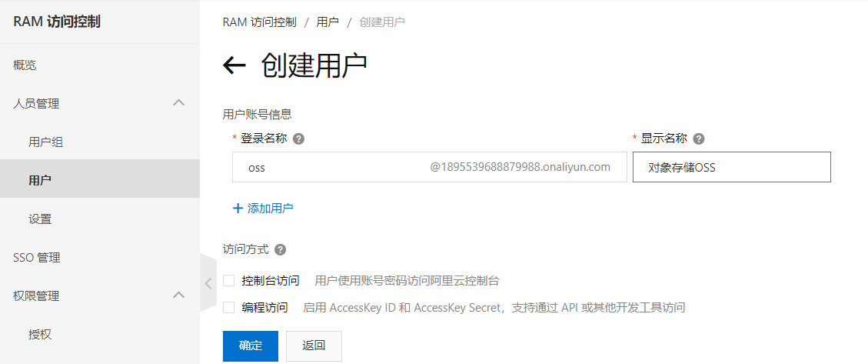868x364 pixels.
Task: Click help icon next to 显示名称
Action: pyautogui.click(x=699, y=139)
